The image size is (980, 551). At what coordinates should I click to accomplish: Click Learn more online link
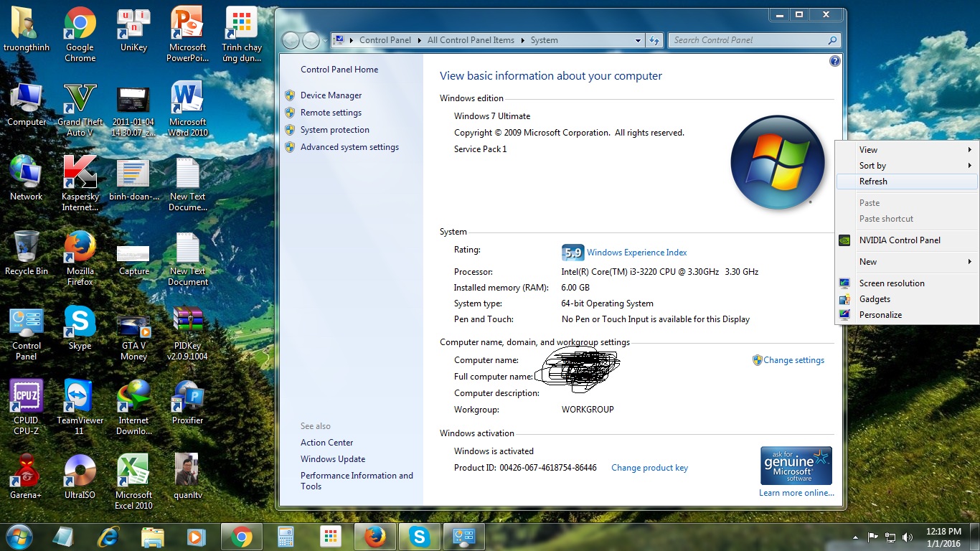pos(796,493)
